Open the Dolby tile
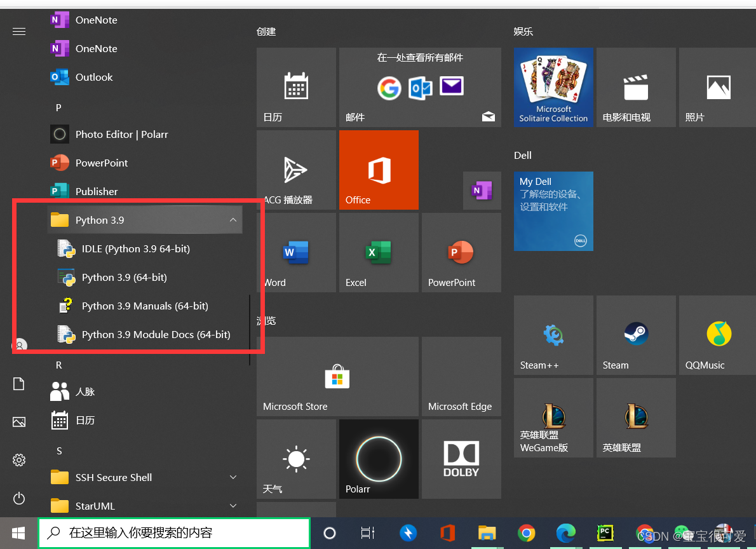 click(461, 459)
